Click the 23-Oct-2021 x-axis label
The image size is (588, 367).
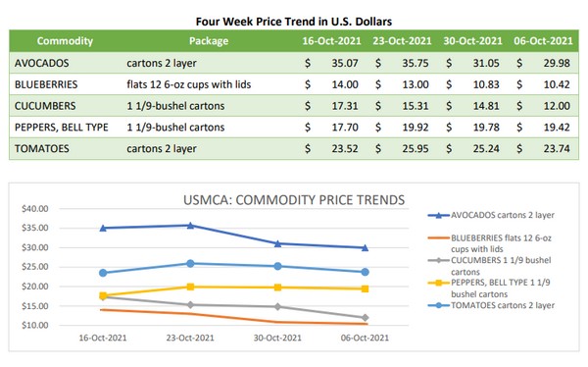(x=190, y=338)
